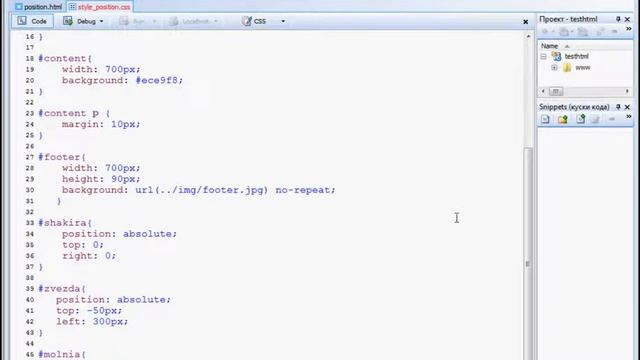The width and height of the screenshot is (640, 360).
Task: Click 'position: absolute;' on line 40
Action: click(x=113, y=300)
